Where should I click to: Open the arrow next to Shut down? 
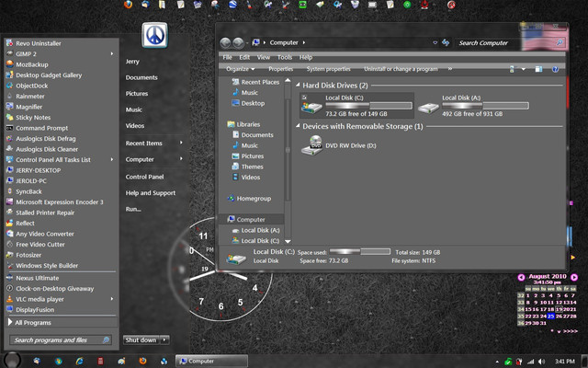click(x=164, y=339)
